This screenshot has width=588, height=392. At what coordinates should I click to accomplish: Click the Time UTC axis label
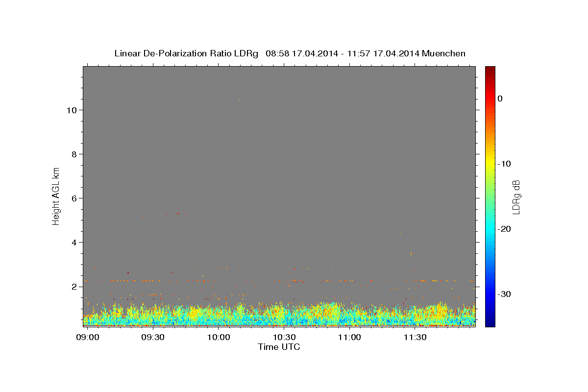click(x=279, y=347)
